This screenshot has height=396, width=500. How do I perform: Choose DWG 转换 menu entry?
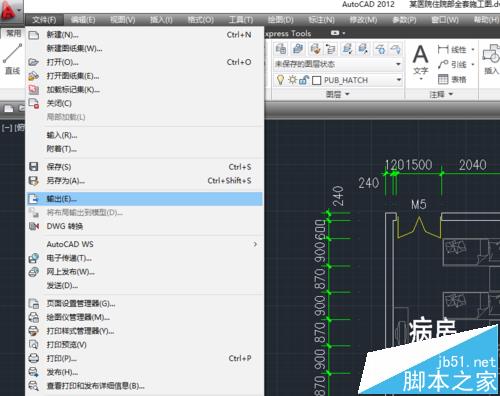point(144,226)
